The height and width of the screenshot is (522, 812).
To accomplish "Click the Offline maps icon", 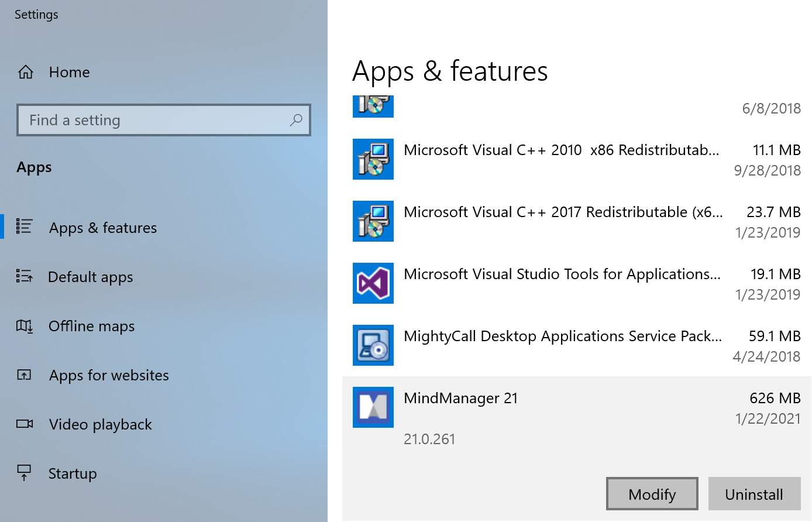I will click(x=25, y=325).
